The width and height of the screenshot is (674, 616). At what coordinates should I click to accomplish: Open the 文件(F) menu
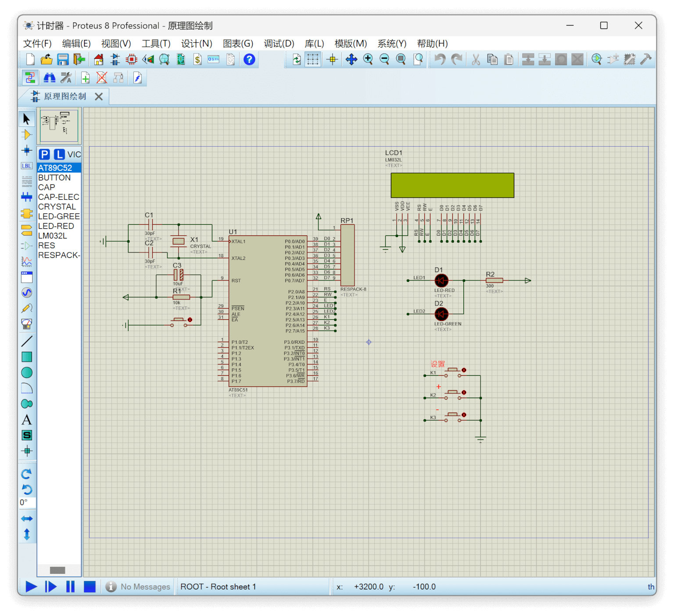coord(37,43)
